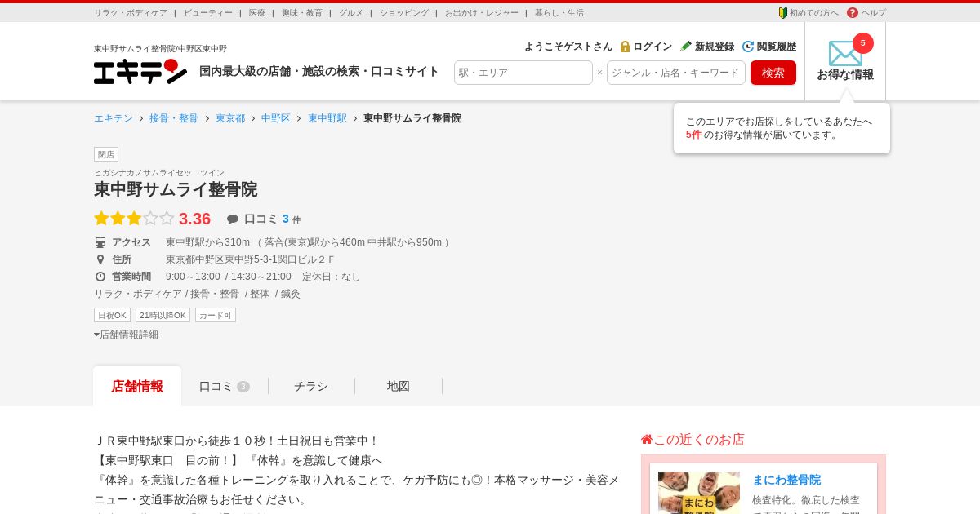Open the チラシ tab
This screenshot has width=980, height=514.
[x=311, y=386]
